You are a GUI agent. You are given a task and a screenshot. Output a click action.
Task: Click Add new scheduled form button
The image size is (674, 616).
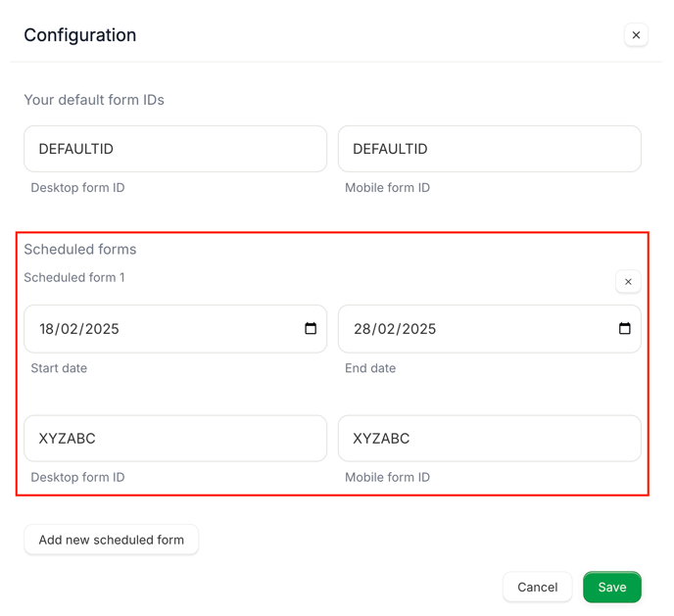pos(112,540)
